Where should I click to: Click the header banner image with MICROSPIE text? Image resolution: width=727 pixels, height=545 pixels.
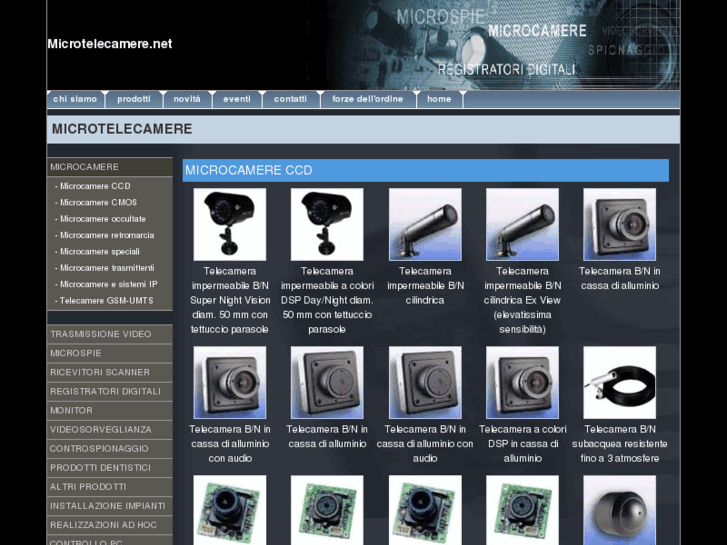[501, 45]
